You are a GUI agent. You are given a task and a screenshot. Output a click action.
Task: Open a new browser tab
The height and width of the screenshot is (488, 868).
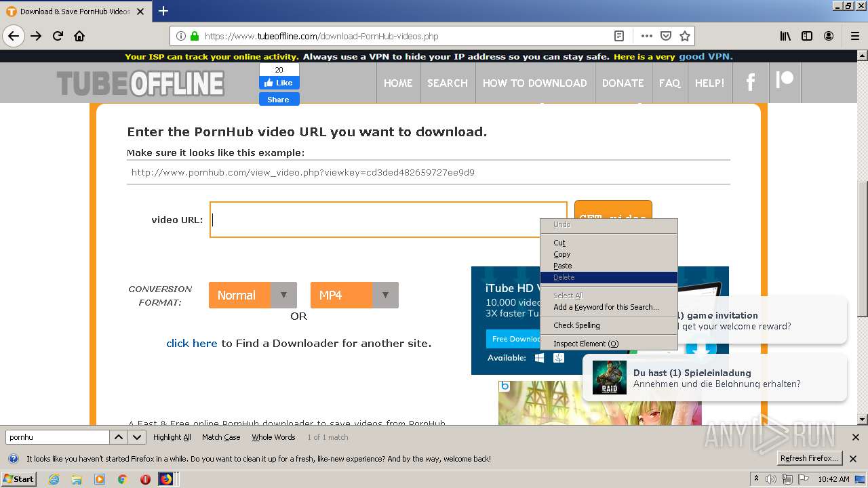tap(163, 11)
